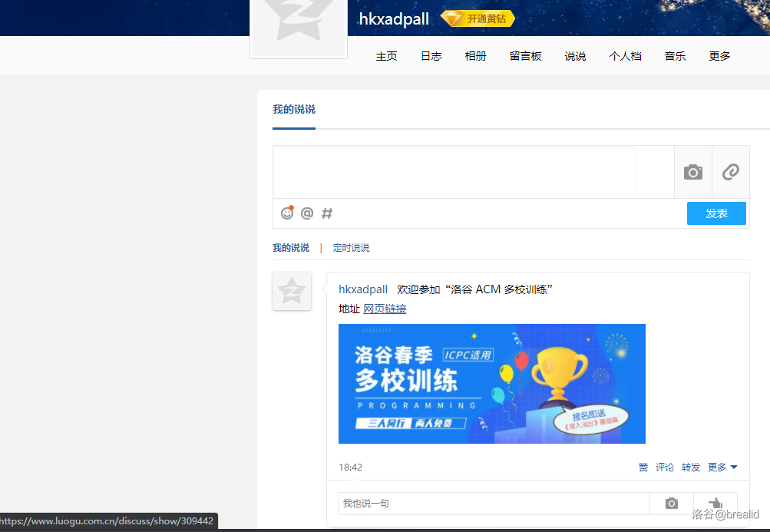Open the emoji smiley picker

click(287, 213)
